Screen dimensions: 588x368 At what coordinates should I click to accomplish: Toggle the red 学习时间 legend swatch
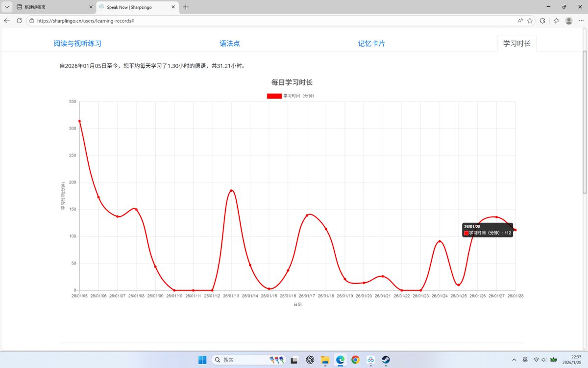click(274, 96)
